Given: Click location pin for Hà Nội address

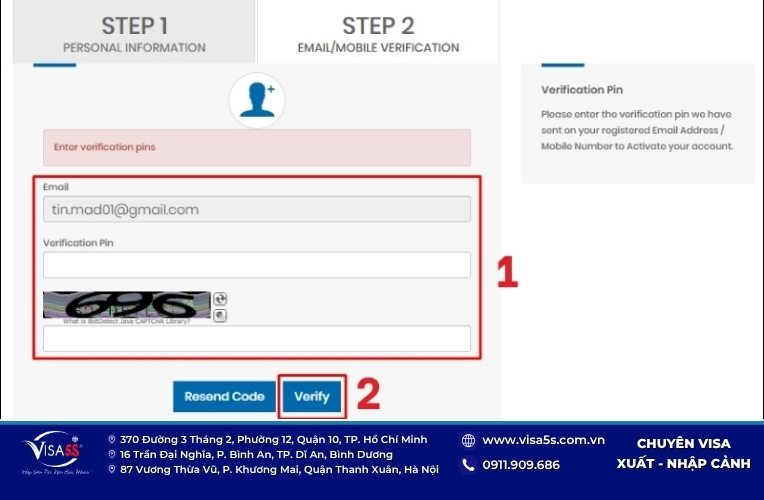Looking at the screenshot, I should coord(112,469).
